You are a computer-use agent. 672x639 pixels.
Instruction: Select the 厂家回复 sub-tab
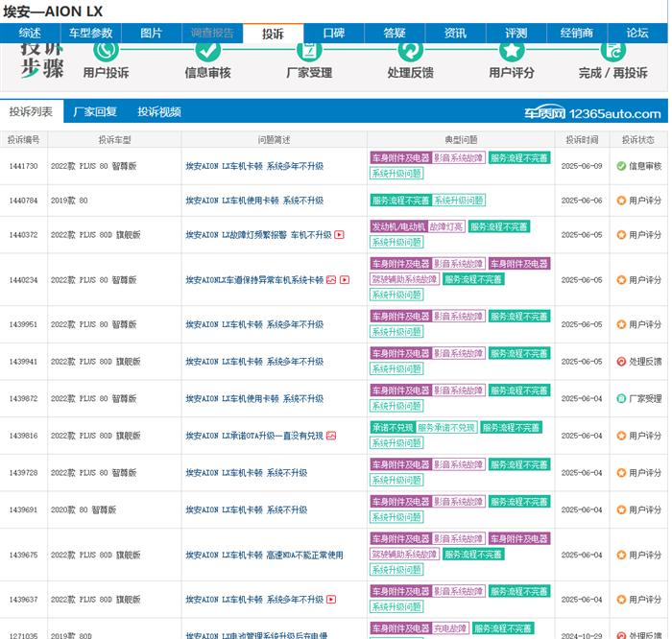[95, 112]
